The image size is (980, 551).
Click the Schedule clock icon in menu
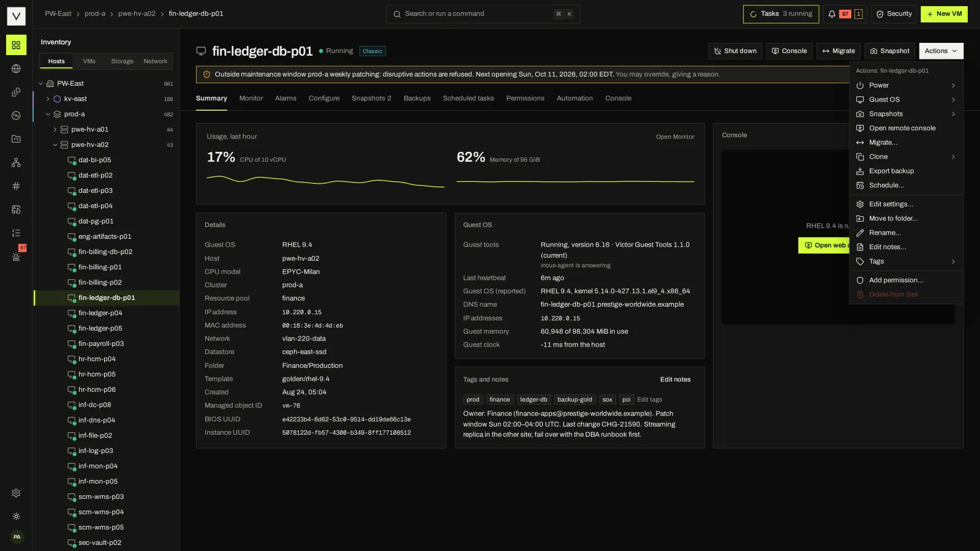860,186
